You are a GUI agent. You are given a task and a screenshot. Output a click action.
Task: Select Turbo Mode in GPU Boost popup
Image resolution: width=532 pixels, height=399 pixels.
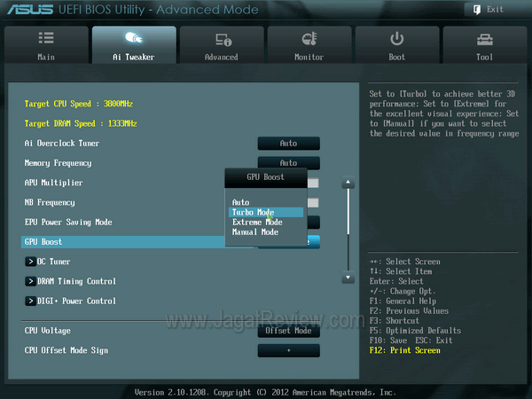pyautogui.click(x=253, y=213)
